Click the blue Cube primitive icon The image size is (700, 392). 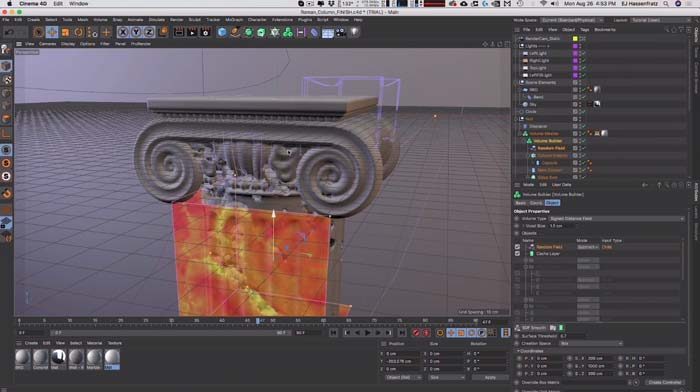[222, 32]
